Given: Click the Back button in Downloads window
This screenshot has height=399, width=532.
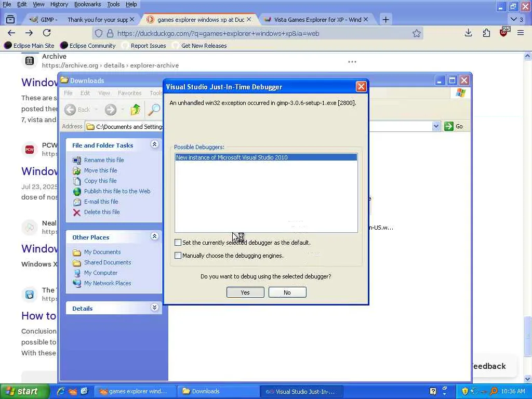Looking at the screenshot, I should click(x=77, y=110).
